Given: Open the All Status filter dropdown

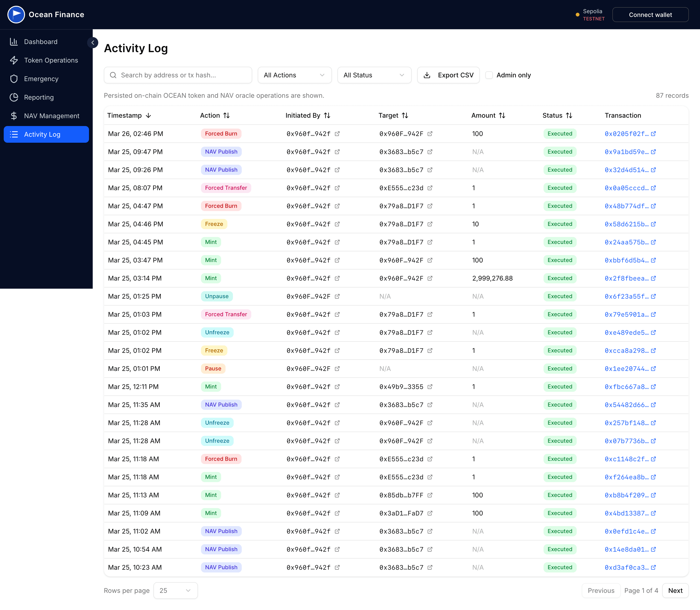Looking at the screenshot, I should click(374, 75).
